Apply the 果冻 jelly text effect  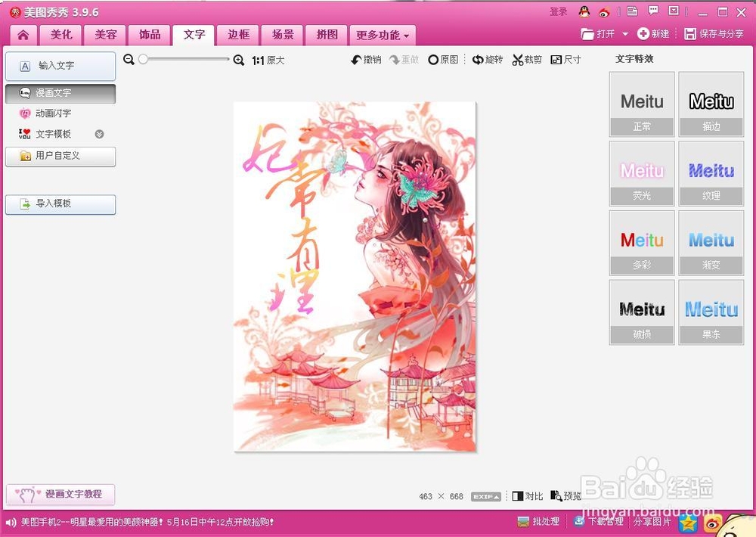tap(711, 312)
